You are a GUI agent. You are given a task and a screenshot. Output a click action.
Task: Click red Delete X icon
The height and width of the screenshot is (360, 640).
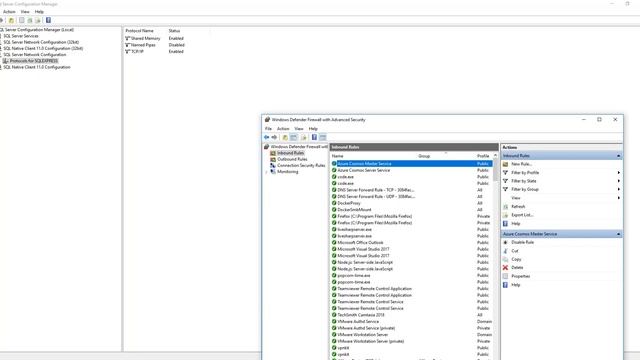pyautogui.click(x=505, y=268)
